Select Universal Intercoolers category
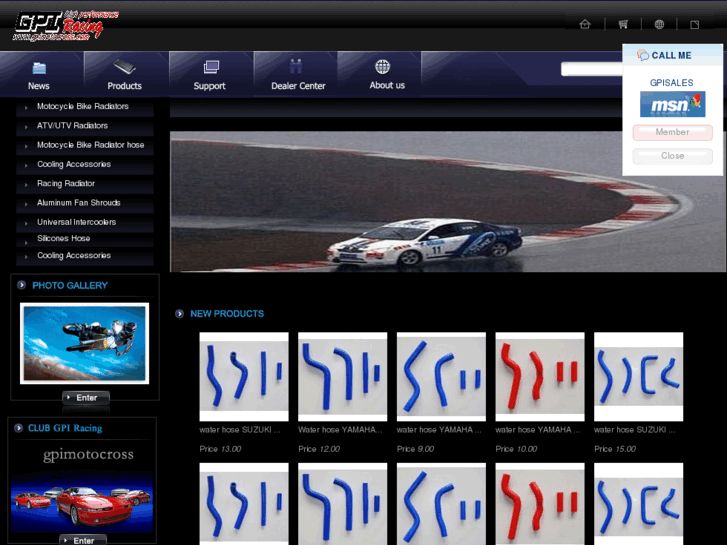 pyautogui.click(x=77, y=222)
